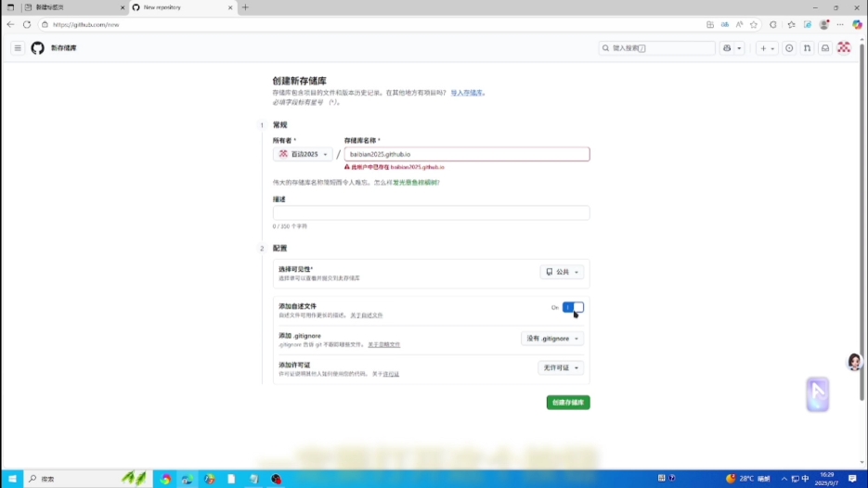Click the browser back arrow
The image size is (868, 488).
coord(10,24)
